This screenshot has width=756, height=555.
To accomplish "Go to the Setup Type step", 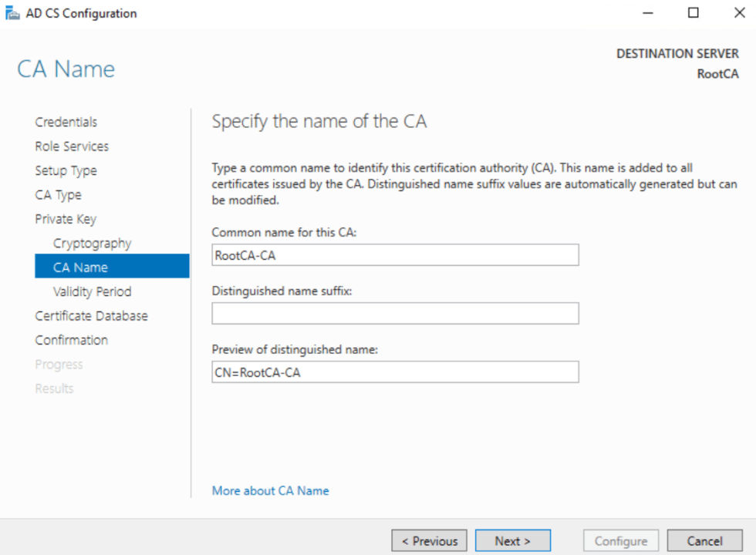I will tap(66, 170).
